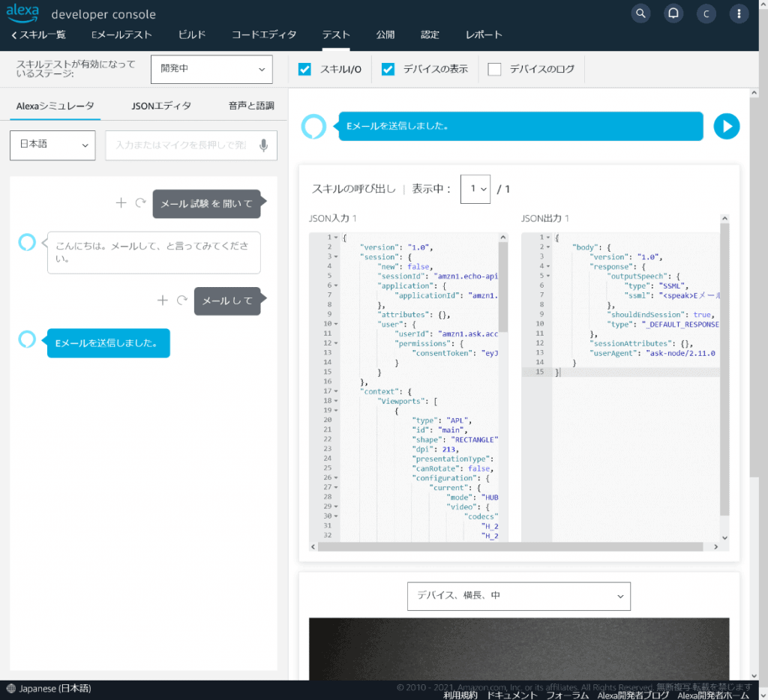This screenshot has height=700, width=768.
Task: Open the notifications bell
Action: pyautogui.click(x=673, y=13)
